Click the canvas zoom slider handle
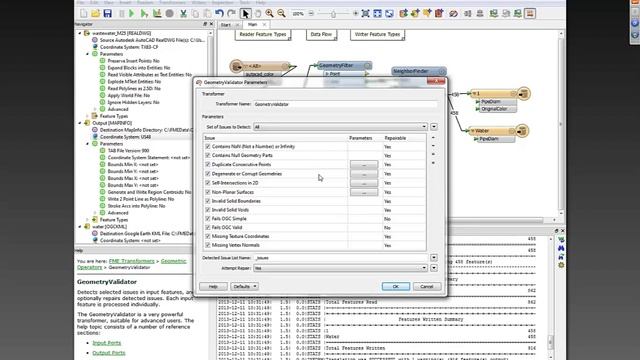The height and width of the screenshot is (360, 640). (333, 14)
